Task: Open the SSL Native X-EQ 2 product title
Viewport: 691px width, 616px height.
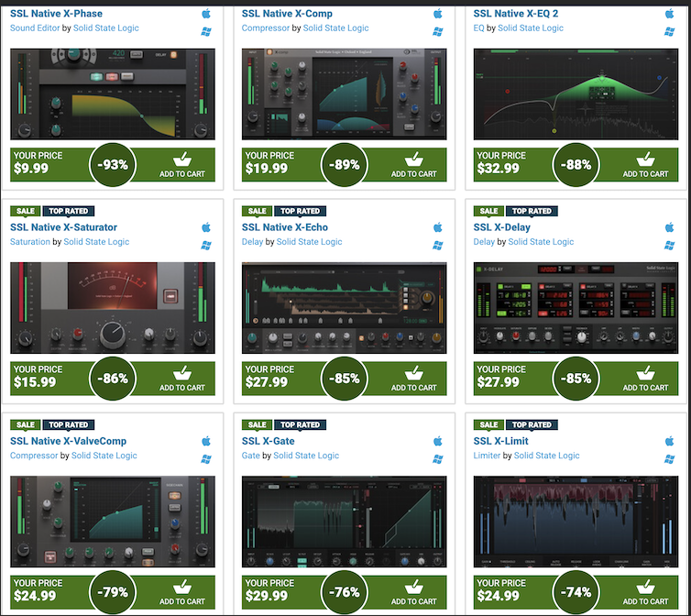Action: 516,14
